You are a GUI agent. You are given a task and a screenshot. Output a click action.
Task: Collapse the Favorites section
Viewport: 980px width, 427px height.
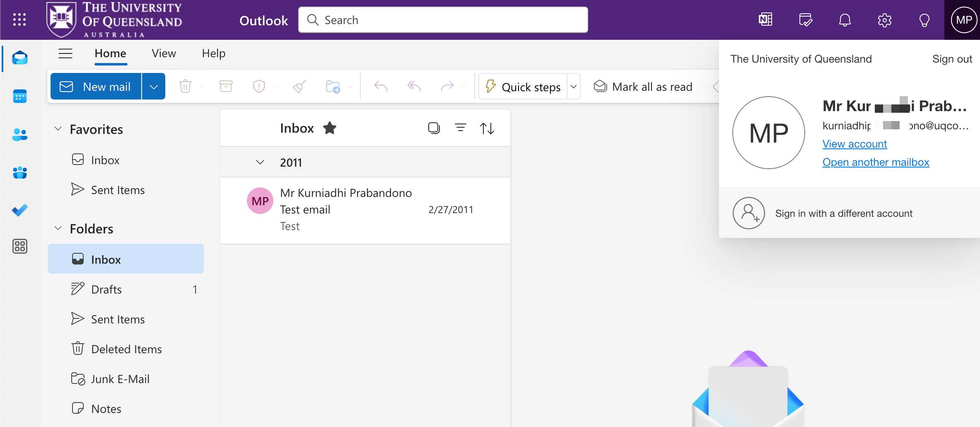coord(58,129)
